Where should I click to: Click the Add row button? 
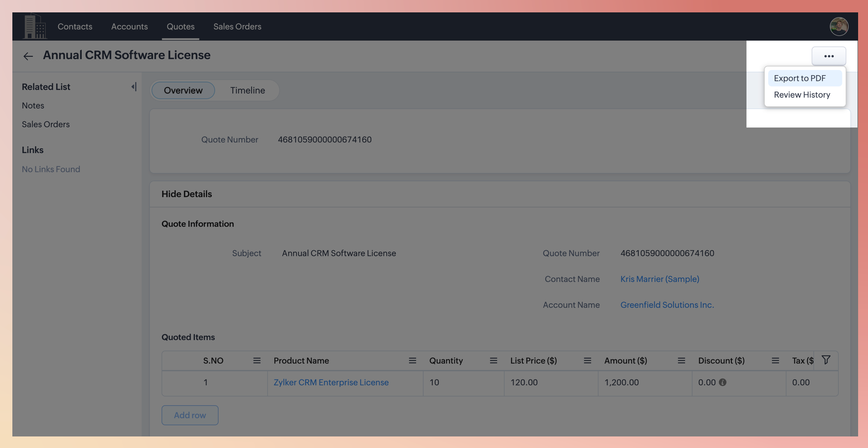click(x=190, y=415)
